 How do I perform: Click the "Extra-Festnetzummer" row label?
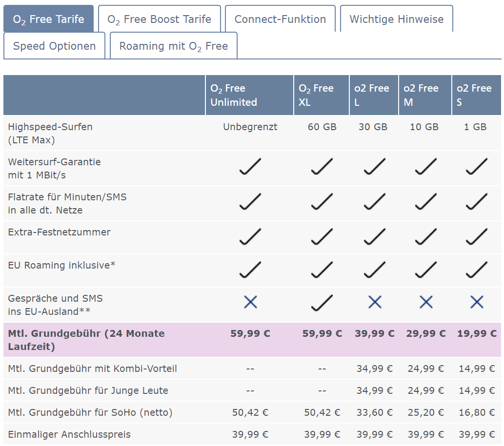[x=59, y=232]
